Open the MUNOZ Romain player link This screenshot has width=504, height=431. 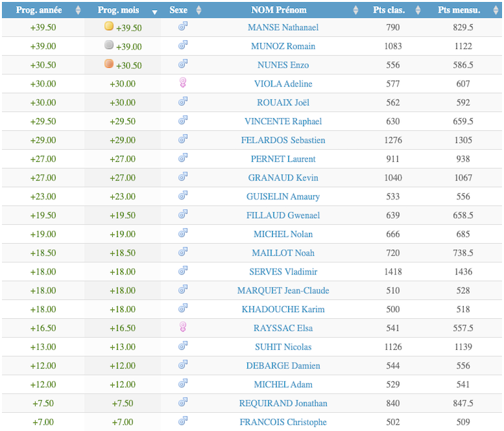point(283,46)
